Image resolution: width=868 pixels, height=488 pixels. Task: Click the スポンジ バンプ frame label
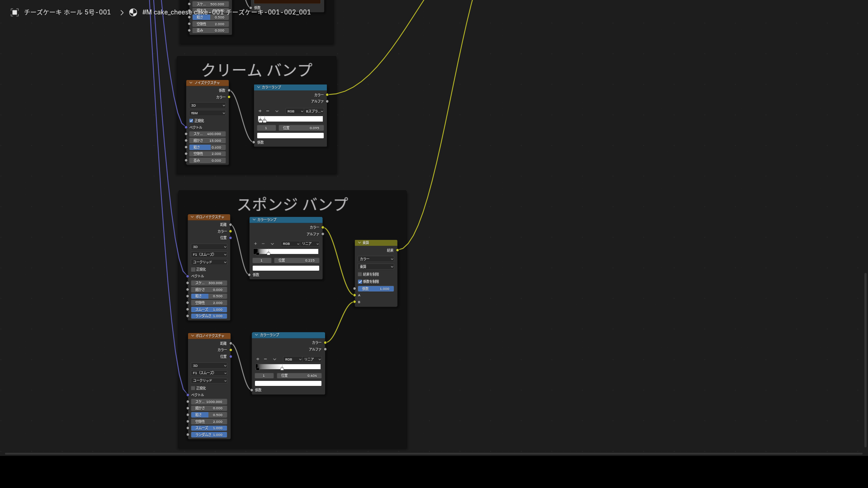[292, 204]
